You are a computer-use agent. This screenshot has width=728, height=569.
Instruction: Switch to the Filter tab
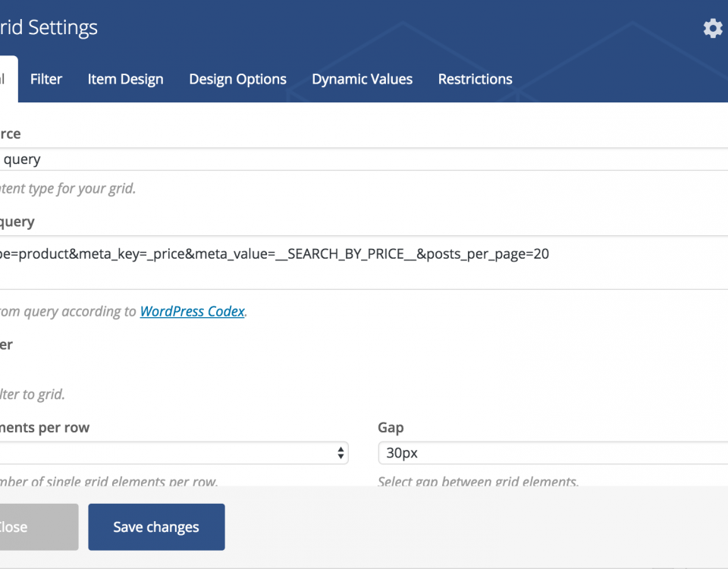pos(46,79)
